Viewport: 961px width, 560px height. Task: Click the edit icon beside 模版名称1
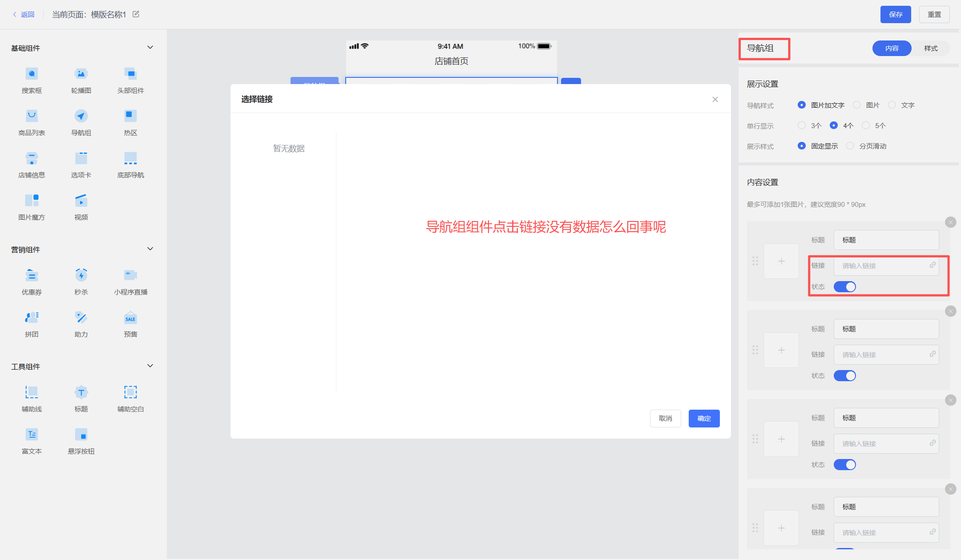click(x=136, y=14)
